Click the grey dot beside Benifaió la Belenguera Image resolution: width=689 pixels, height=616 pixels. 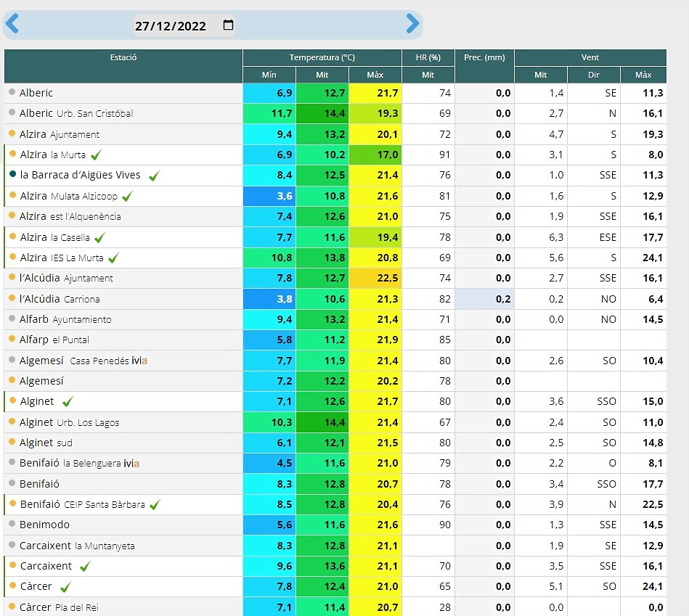tap(12, 462)
